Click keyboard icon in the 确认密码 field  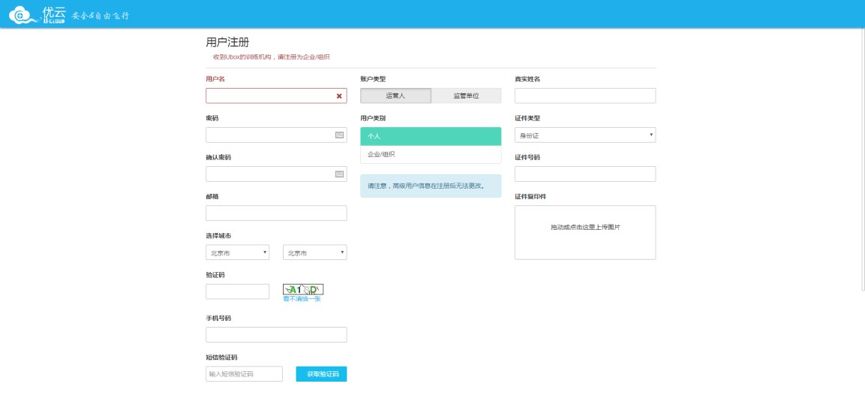[339, 174]
